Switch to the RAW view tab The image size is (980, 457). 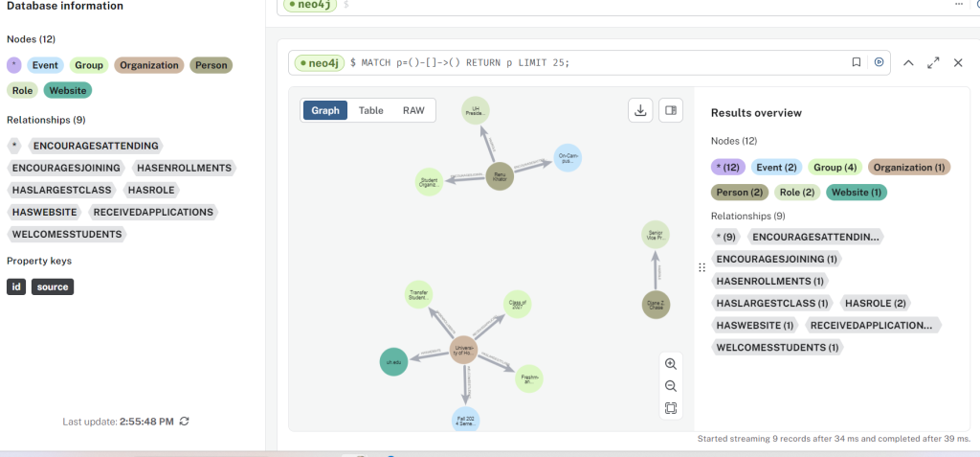pos(413,110)
